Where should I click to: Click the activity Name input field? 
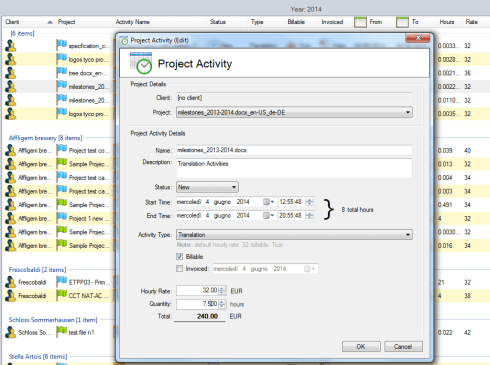click(x=294, y=150)
